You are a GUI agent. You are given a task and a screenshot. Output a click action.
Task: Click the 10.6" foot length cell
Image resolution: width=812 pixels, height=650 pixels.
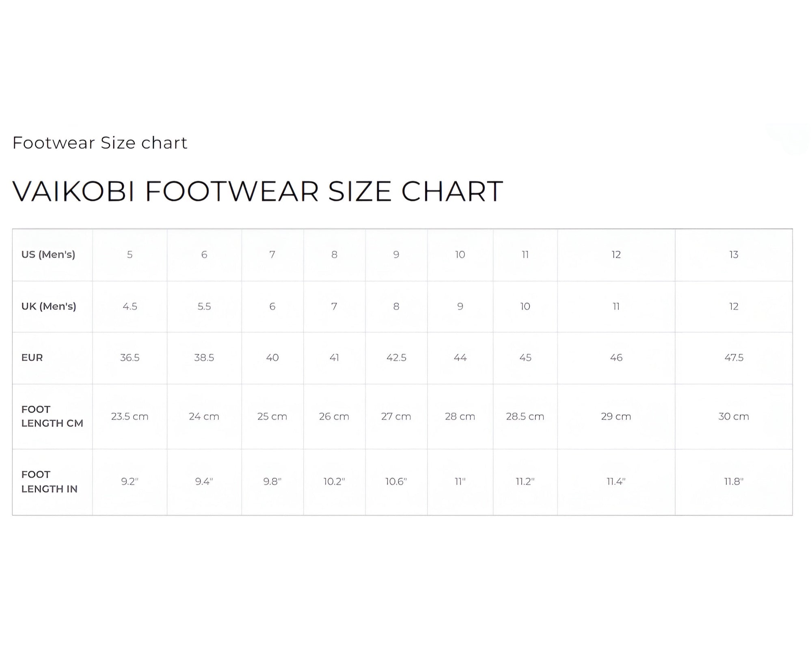(x=396, y=481)
